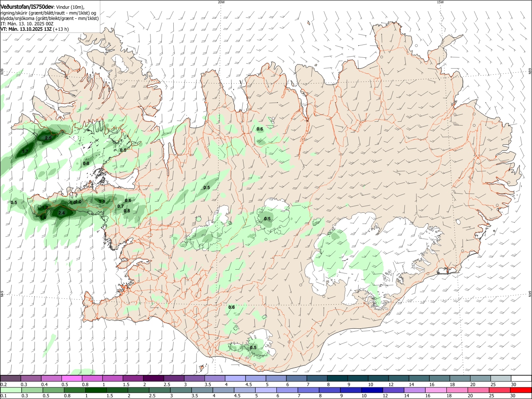
Task: Select the violet 12 rain scale swatch
Action: tap(393, 390)
